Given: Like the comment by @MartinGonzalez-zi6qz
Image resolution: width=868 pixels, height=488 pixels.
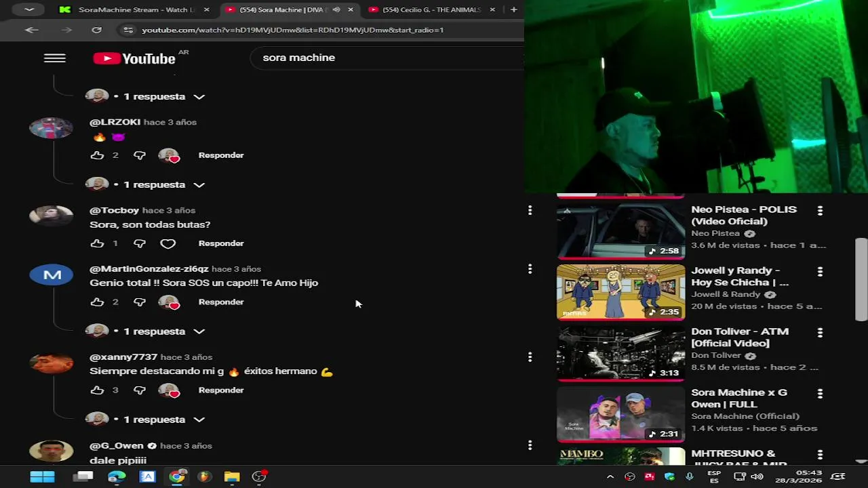Looking at the screenshot, I should pos(97,302).
